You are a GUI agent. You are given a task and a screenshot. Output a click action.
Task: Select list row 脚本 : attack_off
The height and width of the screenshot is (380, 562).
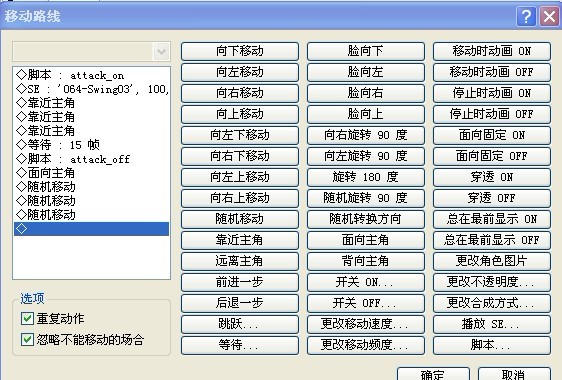click(91, 159)
